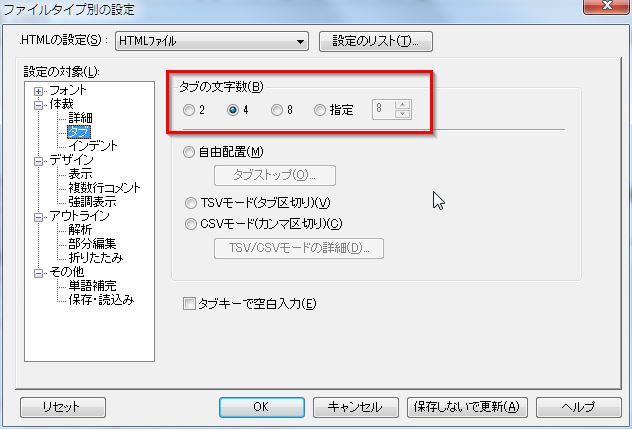Click the OK button
This screenshot has width=632, height=429.
(x=260, y=407)
